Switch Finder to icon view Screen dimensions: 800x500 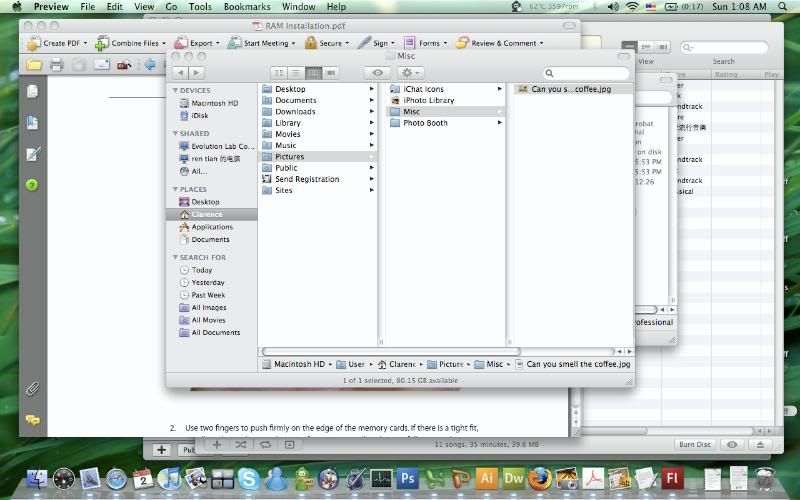[x=279, y=73]
